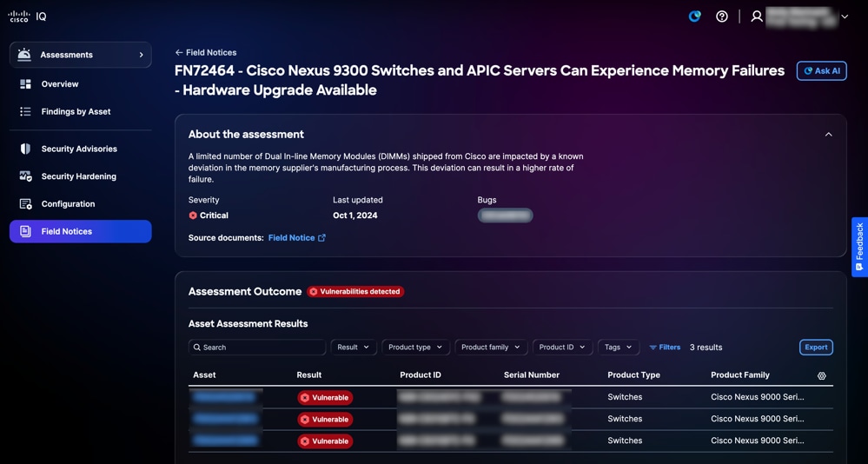Screen dimensions: 868x464
Task: Click the Cisco IQ logo
Action: click(x=27, y=16)
